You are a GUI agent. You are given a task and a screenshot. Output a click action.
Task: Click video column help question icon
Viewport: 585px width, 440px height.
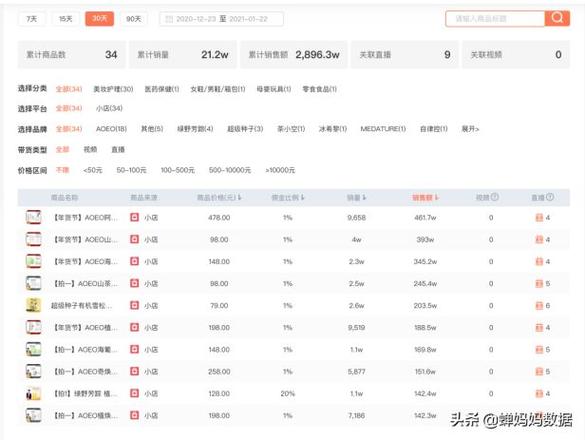(x=494, y=197)
